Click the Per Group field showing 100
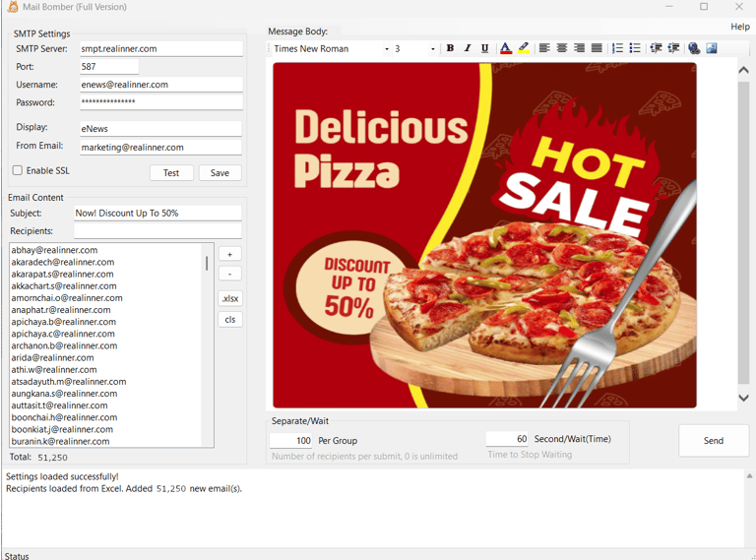Viewport: 756px width, 560px height. [290, 440]
